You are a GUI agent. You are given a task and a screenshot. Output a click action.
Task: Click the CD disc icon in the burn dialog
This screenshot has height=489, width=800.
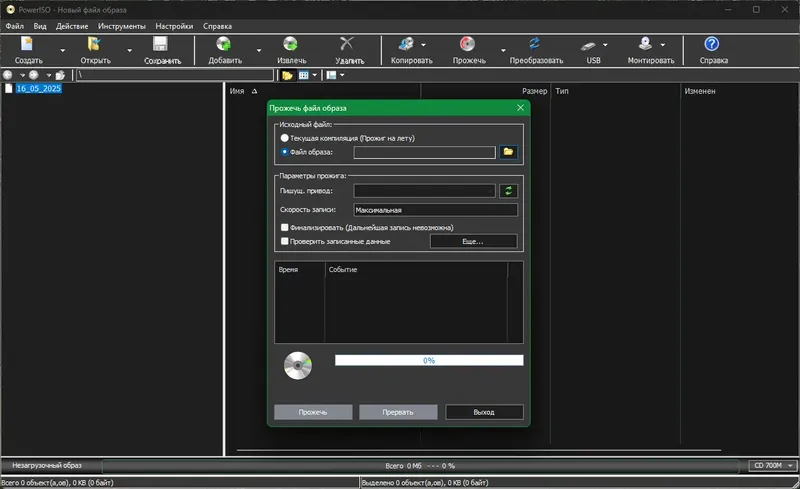(298, 365)
